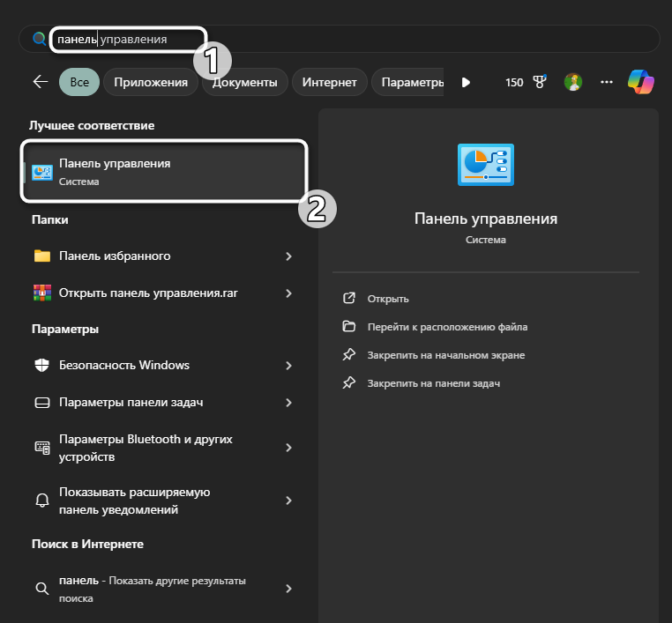The image size is (672, 623).
Task: Click the Папки section header
Action: point(49,219)
